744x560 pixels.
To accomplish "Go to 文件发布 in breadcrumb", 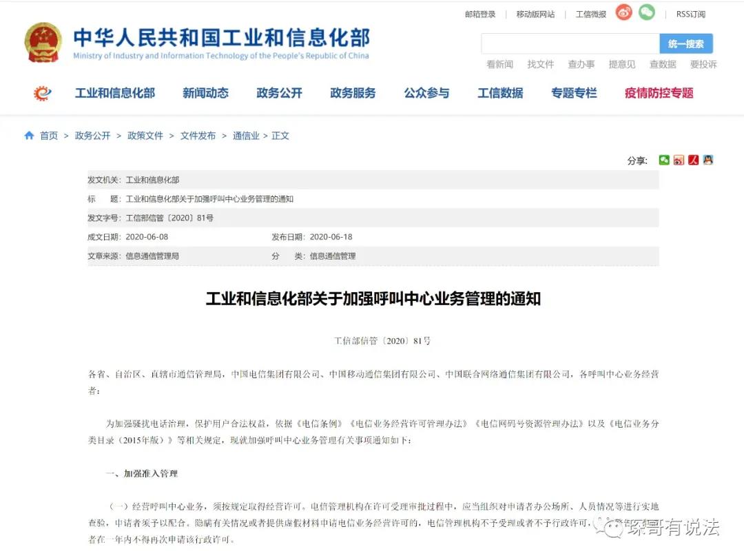I will pos(198,136).
